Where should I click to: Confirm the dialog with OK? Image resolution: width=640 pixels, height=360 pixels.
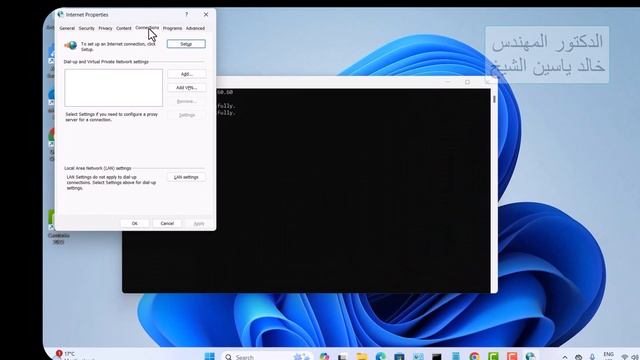pos(135,223)
